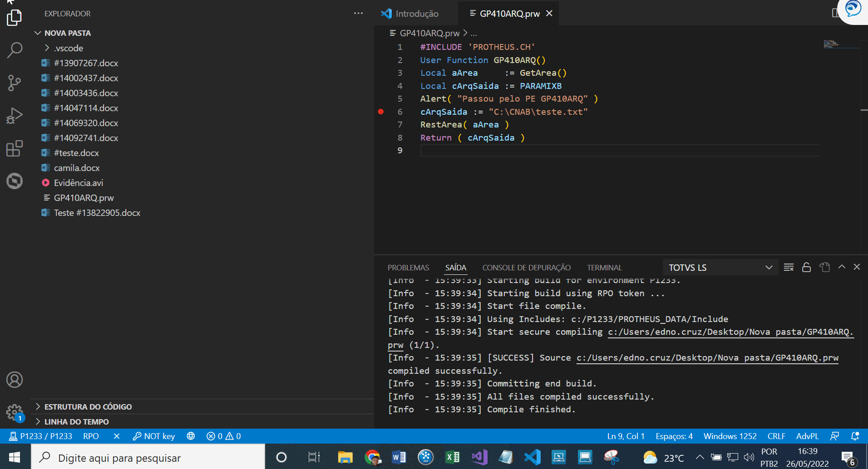Click the breadcrumb ellipsis after GP410ARQ.prw
Viewport: 868px width, 469px height.
click(x=473, y=33)
